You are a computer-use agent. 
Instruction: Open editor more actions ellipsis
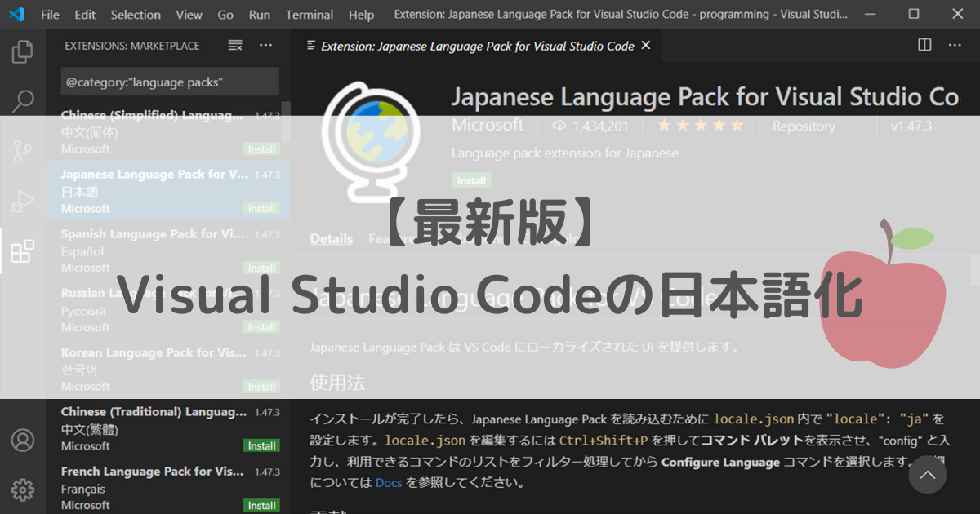pos(956,45)
